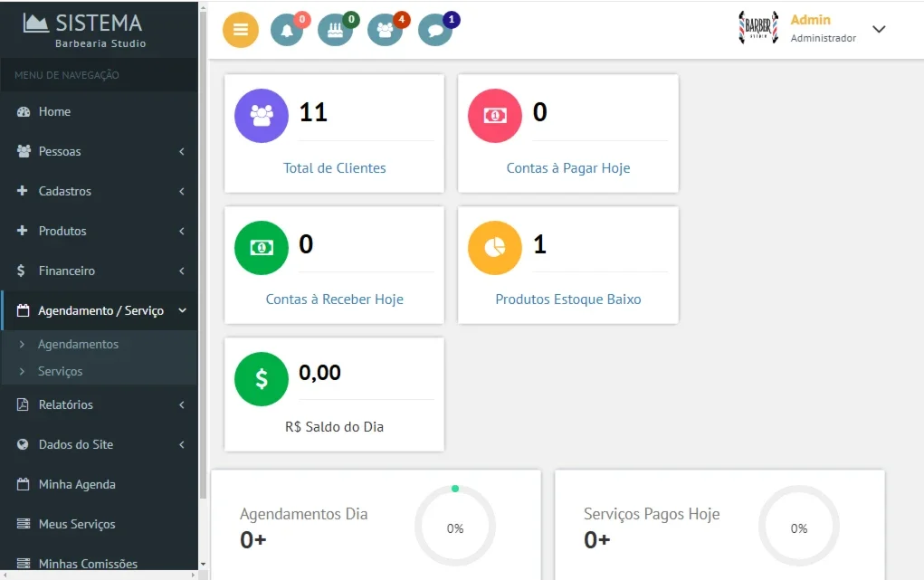The height and width of the screenshot is (580, 924).
Task: Open the Pessoas menu item
Action: (99, 151)
